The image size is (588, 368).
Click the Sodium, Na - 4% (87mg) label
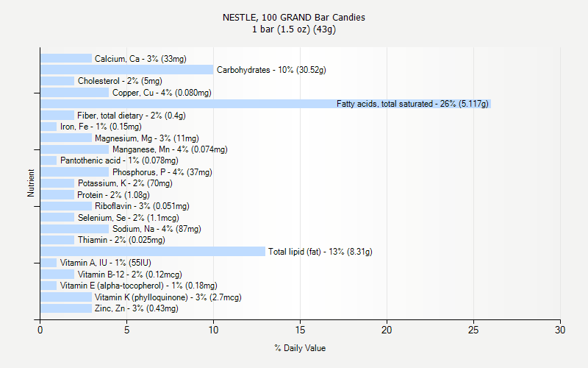click(157, 229)
